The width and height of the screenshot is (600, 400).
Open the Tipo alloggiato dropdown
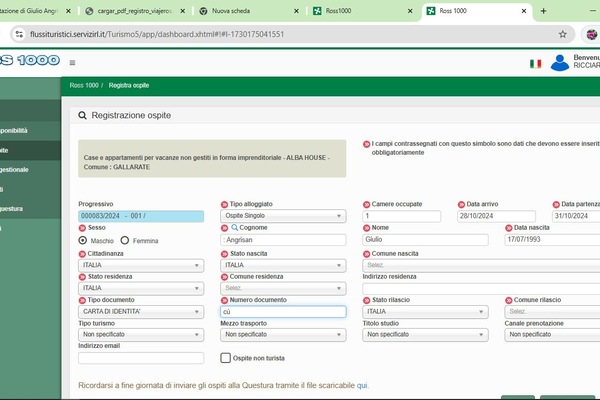[281, 216]
